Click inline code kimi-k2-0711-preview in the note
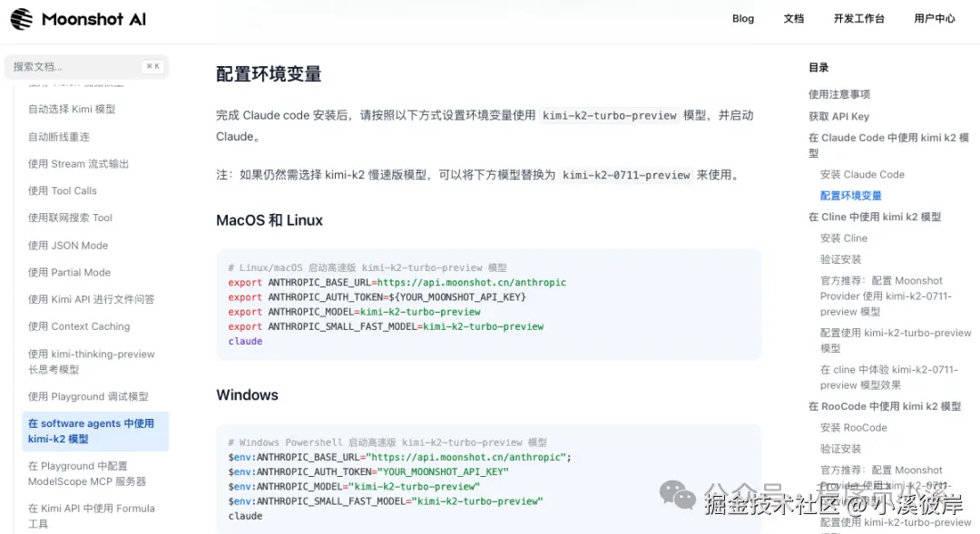980x534 pixels. click(626, 175)
